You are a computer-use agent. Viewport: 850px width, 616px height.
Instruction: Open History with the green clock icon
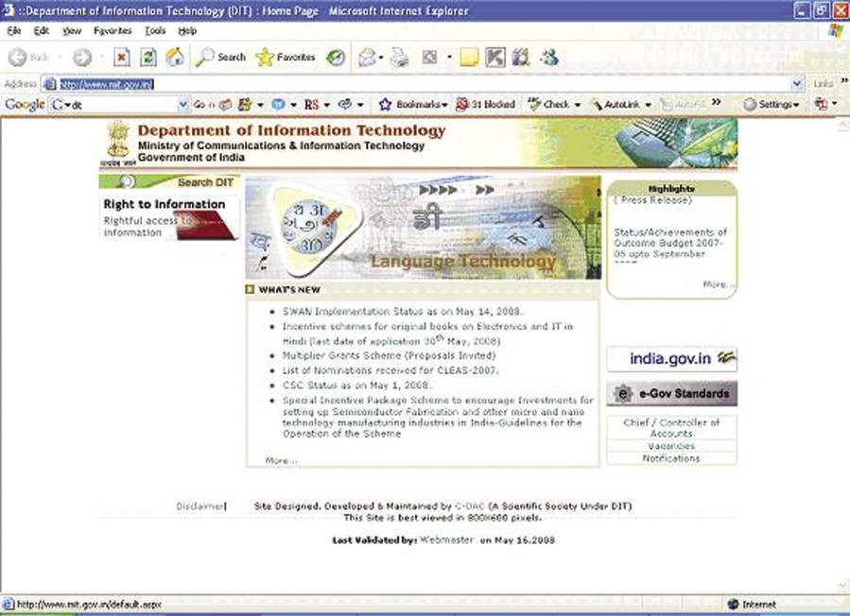(x=336, y=58)
